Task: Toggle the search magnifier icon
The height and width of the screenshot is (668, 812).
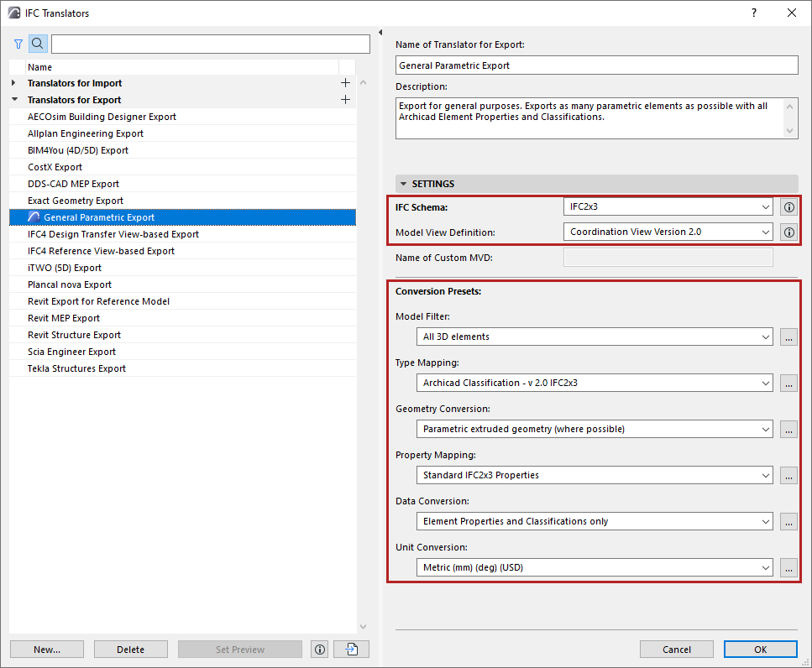Action: 38,44
